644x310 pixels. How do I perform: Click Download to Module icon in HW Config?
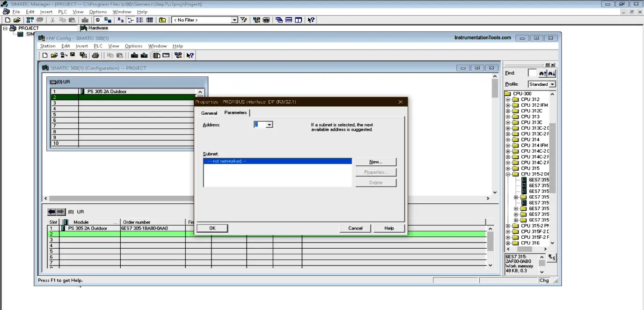(134, 55)
